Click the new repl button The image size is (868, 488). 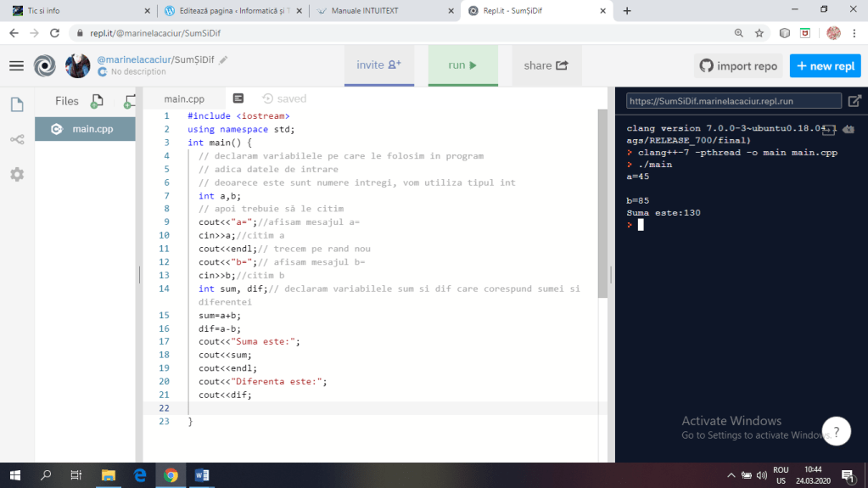[825, 65]
